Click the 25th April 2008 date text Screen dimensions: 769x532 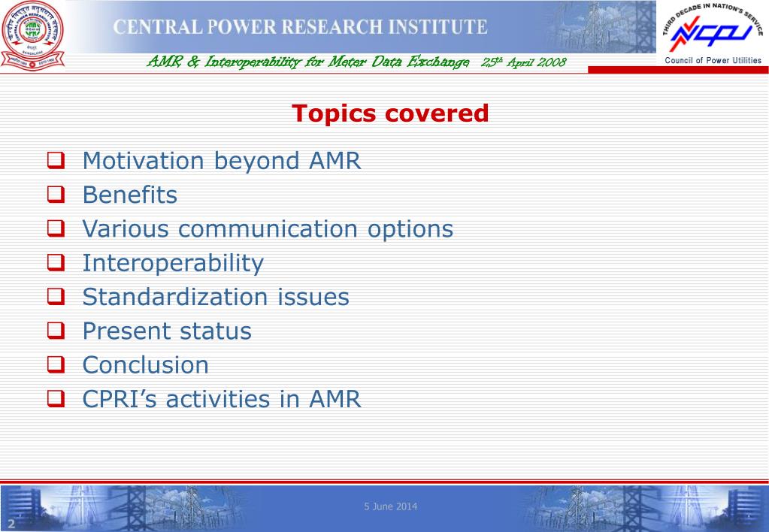(524, 62)
